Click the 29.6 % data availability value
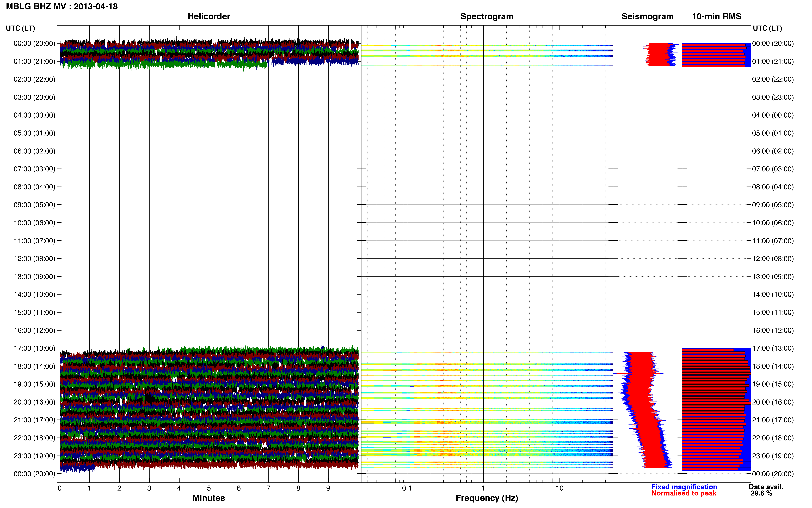Screen dimensions: 812x508 [x=761, y=493]
